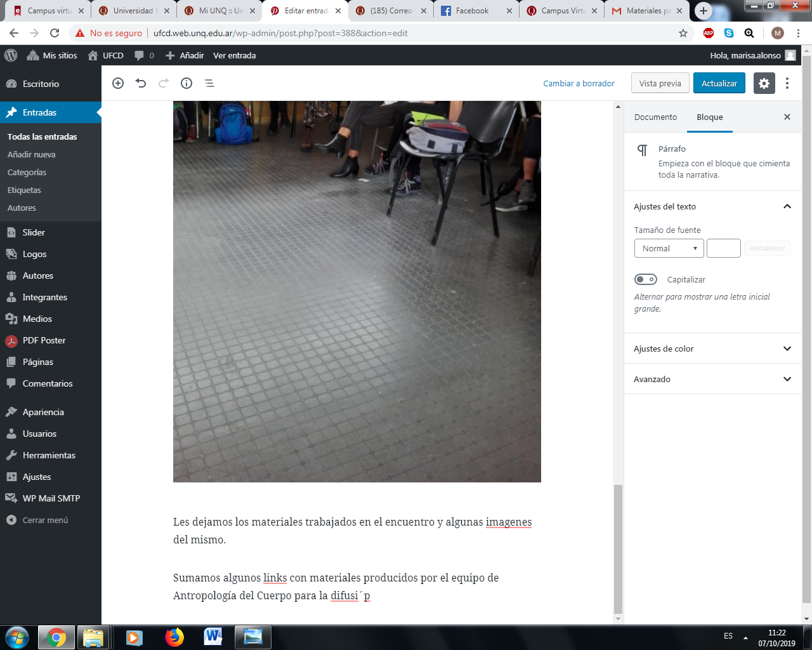
Task: Toggle settings sidebar with gear icon
Action: pos(764,83)
